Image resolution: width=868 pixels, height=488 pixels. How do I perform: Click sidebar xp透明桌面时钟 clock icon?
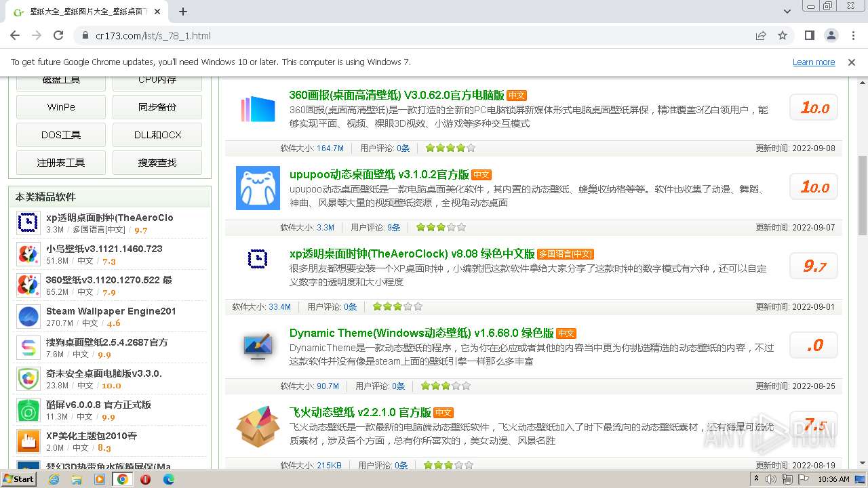click(x=28, y=223)
